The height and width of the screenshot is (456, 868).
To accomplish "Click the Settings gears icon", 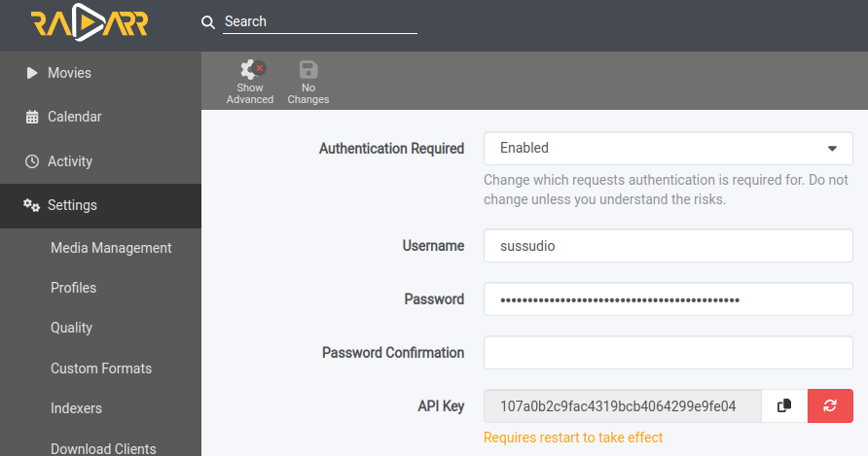I will click(31, 205).
